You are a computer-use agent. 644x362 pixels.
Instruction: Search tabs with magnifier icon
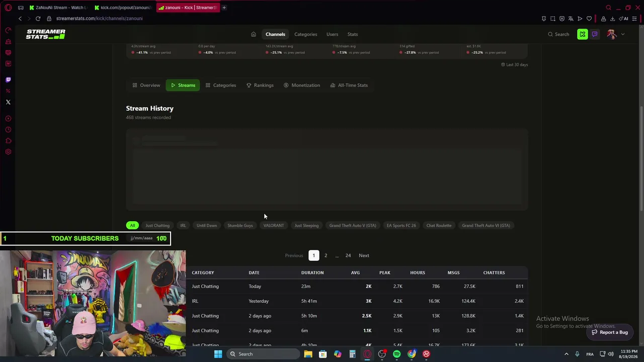pos(608,8)
